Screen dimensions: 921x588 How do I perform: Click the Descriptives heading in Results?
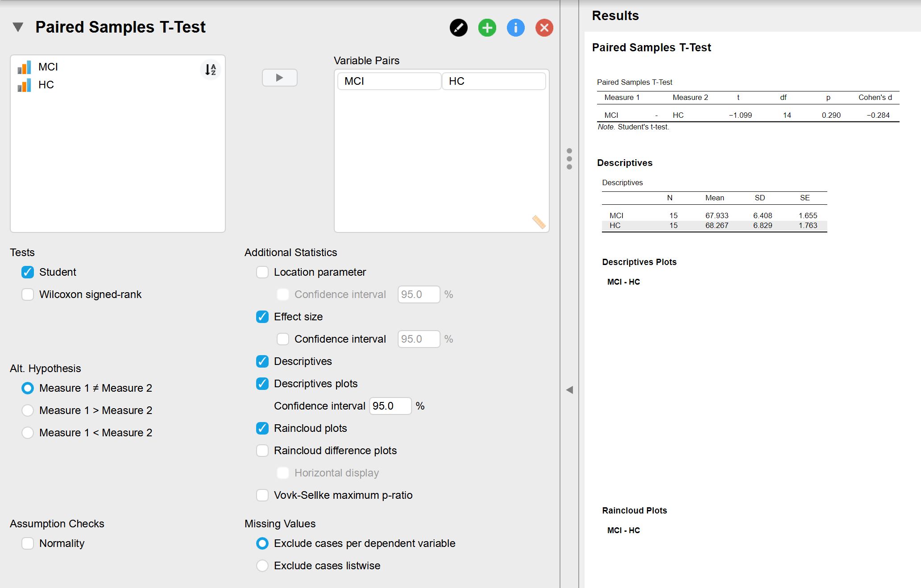[625, 163]
